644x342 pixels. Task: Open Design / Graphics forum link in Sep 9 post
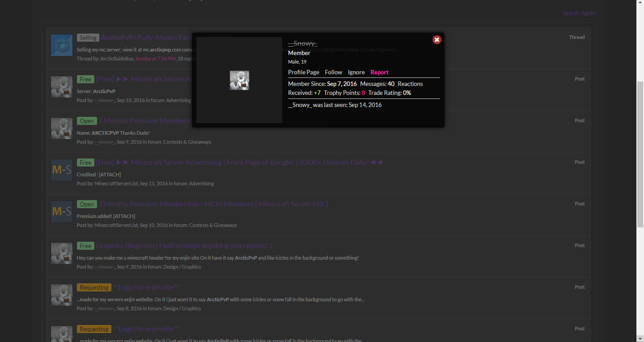click(182, 267)
